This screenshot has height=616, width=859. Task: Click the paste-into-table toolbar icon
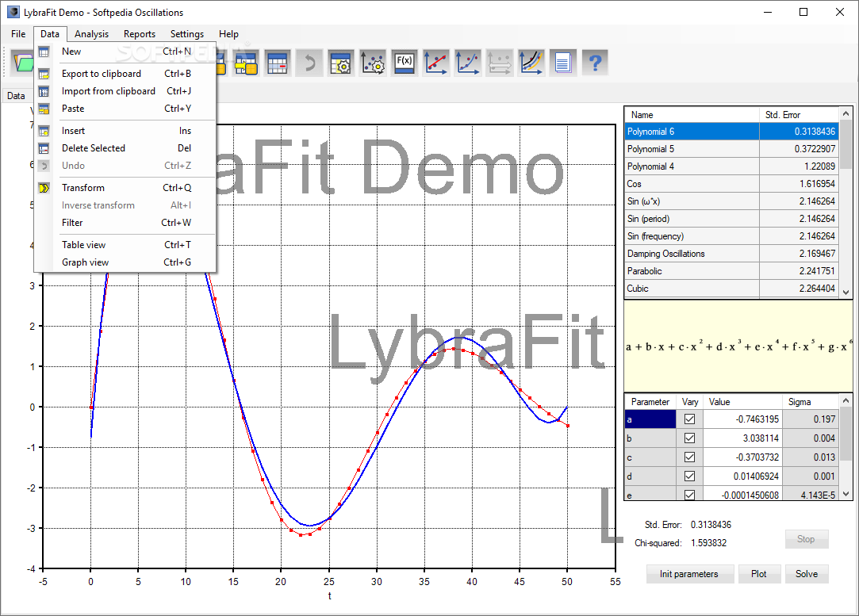click(246, 63)
